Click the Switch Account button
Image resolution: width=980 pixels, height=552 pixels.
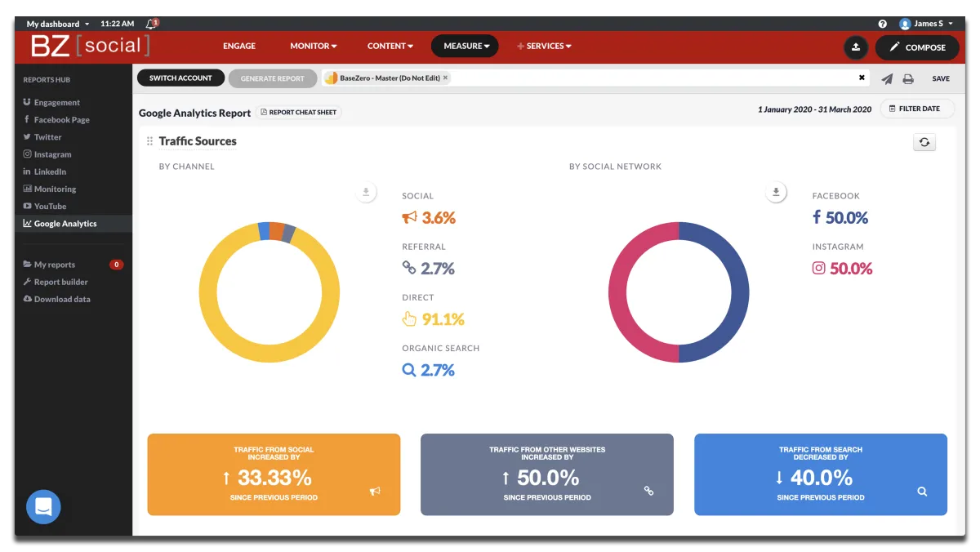[x=180, y=78]
